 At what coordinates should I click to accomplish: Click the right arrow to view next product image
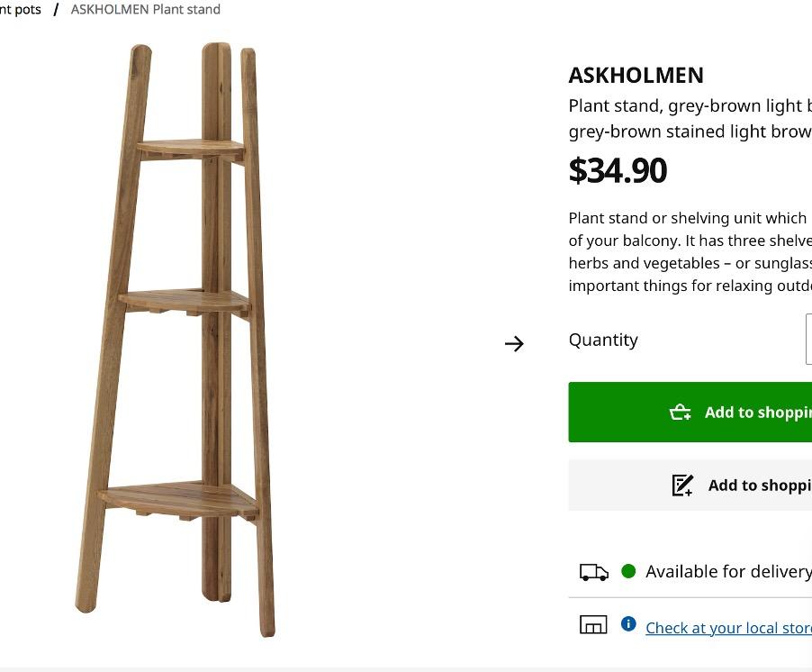tap(514, 343)
